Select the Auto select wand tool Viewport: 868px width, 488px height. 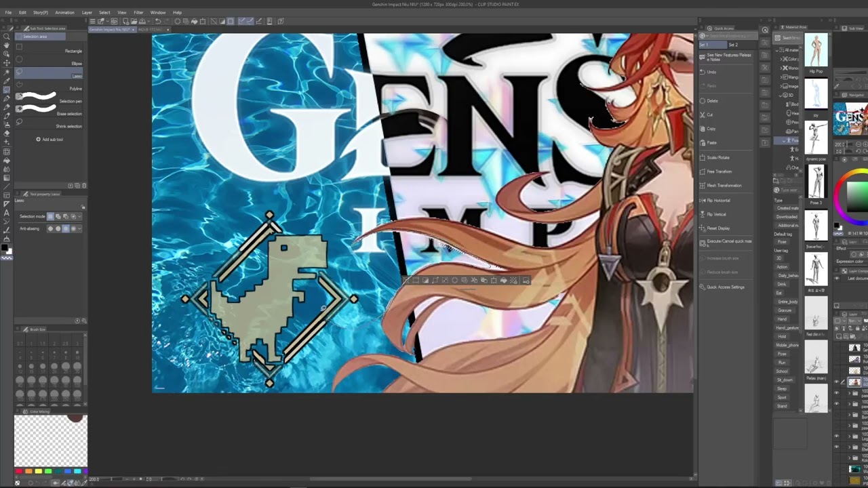pos(6,72)
